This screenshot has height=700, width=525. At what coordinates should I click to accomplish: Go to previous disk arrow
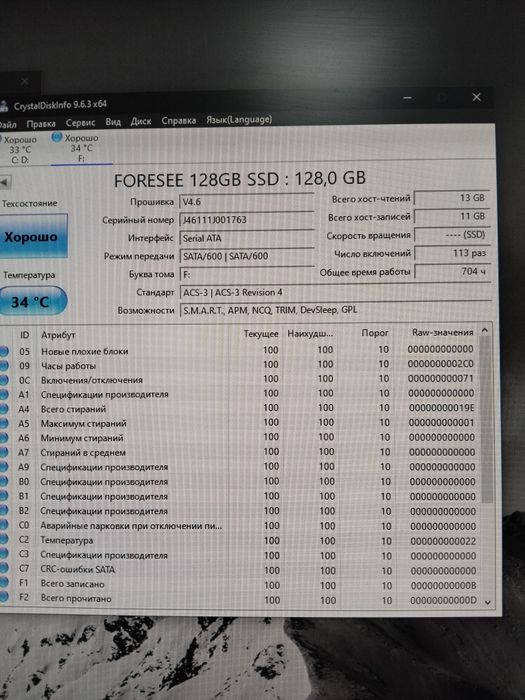coord(5,182)
